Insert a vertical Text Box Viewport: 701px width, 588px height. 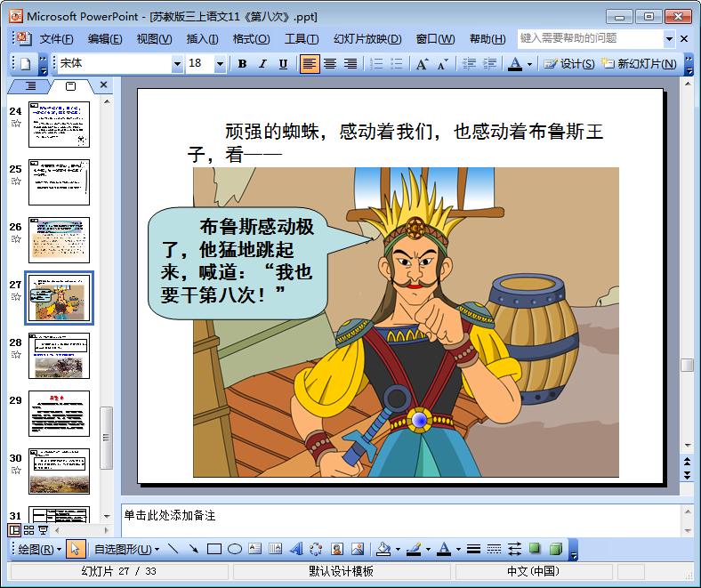pyautogui.click(x=276, y=549)
